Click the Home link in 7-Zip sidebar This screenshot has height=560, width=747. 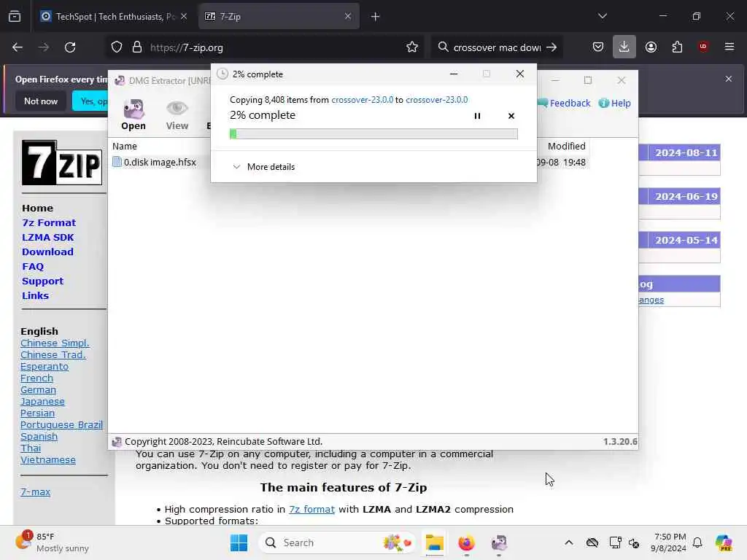coord(38,208)
